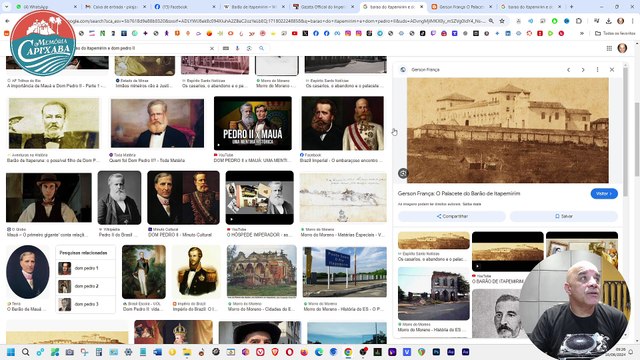Open the Twitch bookmark icon
640x360 pixels.
coord(433,33)
